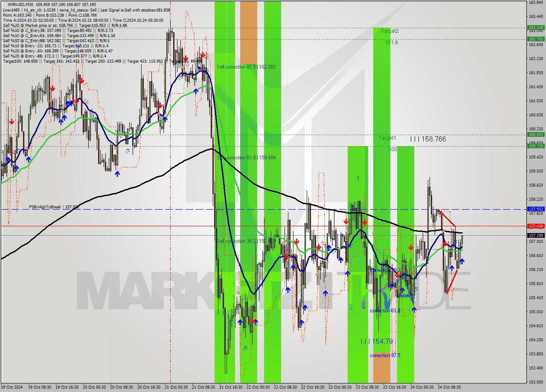
Task: Click price axis value 161.030
Action: (536, 101)
